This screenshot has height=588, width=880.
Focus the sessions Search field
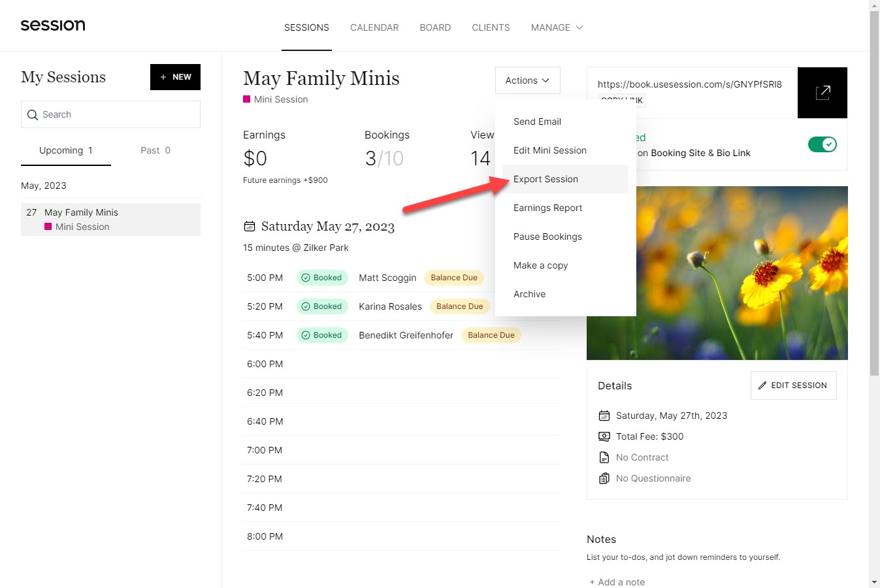pos(110,114)
